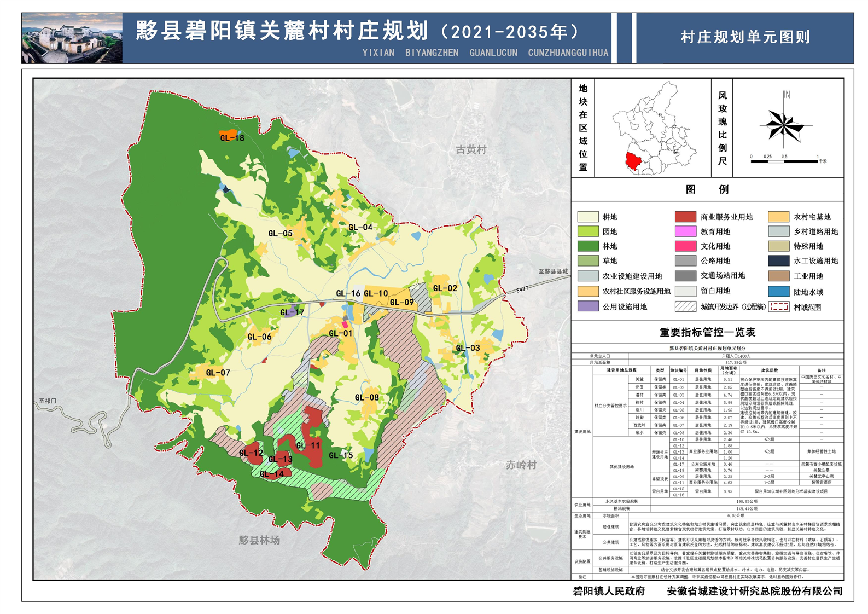Click the 古黄村 village name on map
The width and height of the screenshot is (868, 614).
pyautogui.click(x=471, y=149)
